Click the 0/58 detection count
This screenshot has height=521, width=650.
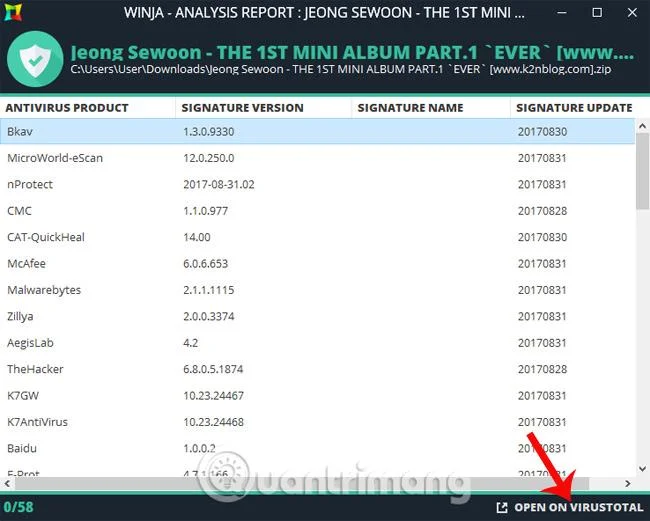18,507
